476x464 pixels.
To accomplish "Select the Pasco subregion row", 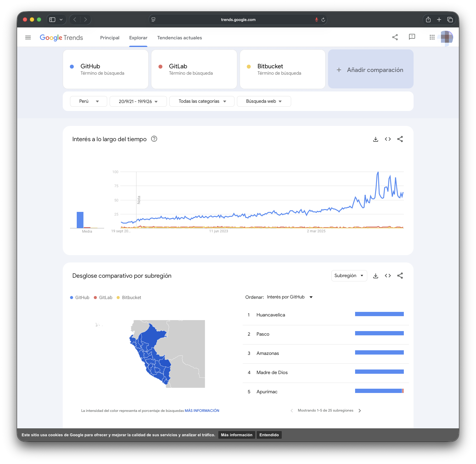I will [x=326, y=334].
